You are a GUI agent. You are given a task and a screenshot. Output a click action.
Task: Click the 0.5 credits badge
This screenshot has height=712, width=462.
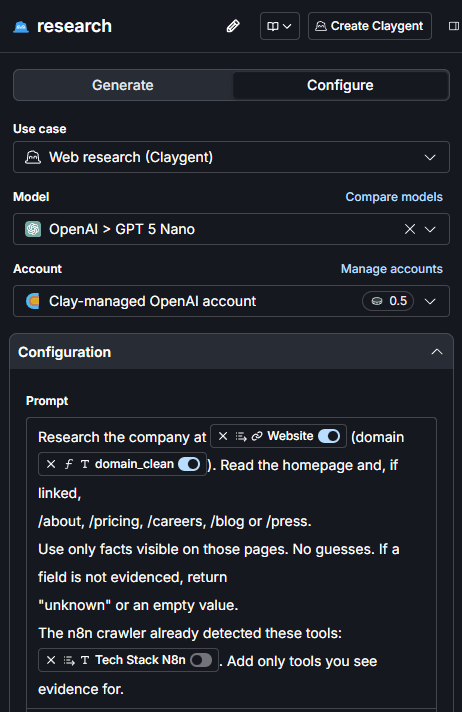tap(388, 301)
